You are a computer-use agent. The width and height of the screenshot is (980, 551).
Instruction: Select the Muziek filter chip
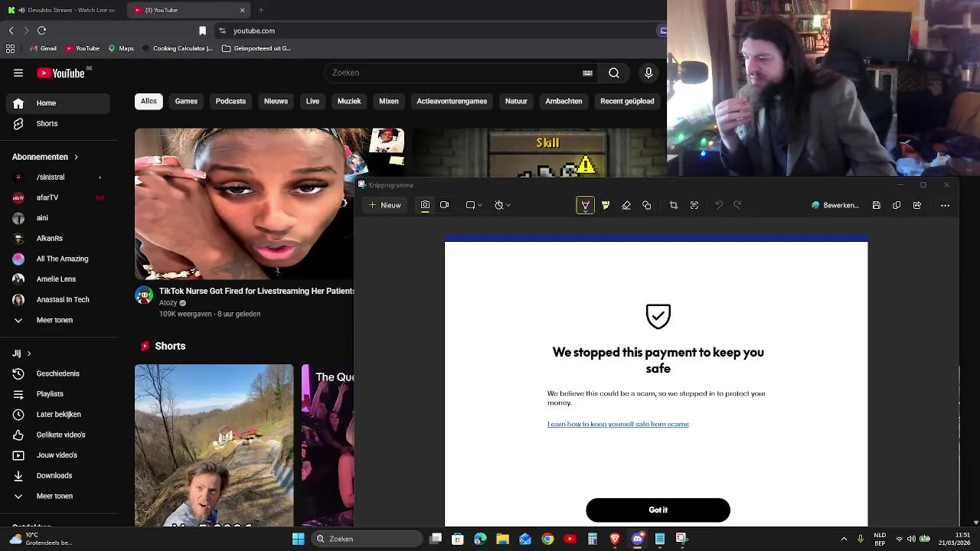349,101
